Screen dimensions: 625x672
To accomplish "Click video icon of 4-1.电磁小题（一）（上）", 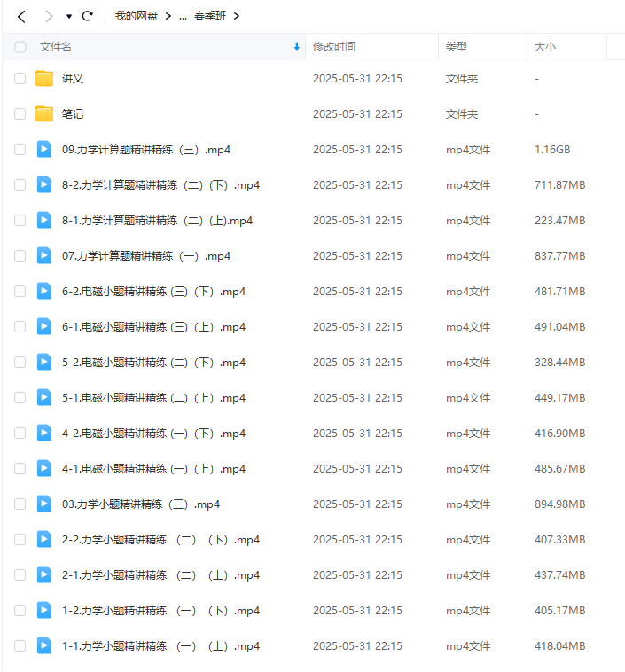I will pyautogui.click(x=44, y=468).
